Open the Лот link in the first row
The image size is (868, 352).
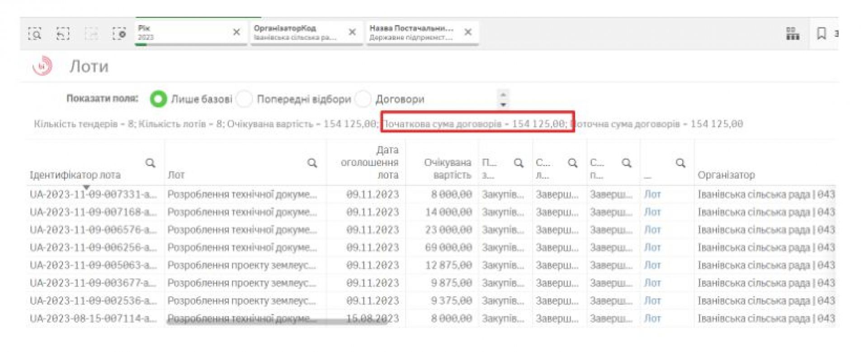(x=652, y=195)
